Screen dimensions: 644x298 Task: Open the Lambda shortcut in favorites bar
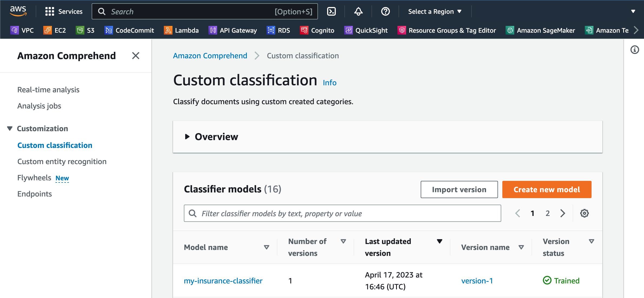tap(181, 30)
